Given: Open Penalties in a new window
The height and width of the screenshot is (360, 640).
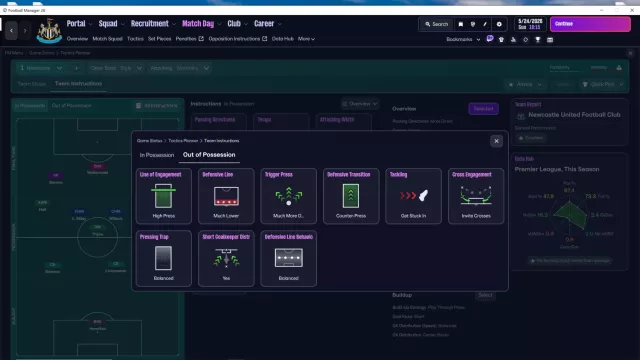Looking at the screenshot, I should coord(189,39).
